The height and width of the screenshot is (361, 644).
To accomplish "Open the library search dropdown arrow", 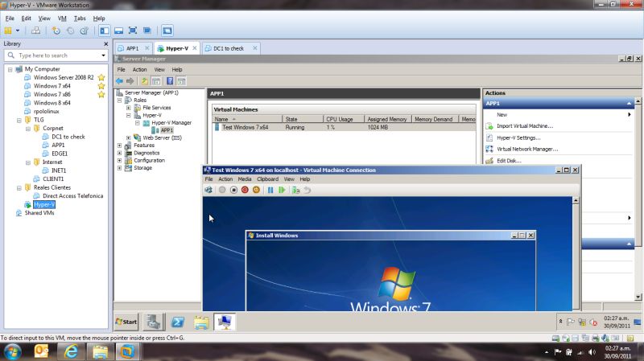I will 103,55.
